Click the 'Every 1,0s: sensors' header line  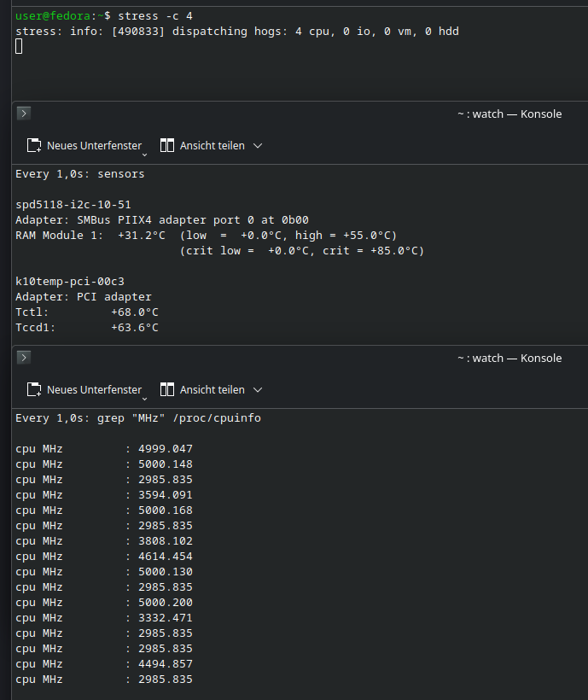[x=80, y=174]
